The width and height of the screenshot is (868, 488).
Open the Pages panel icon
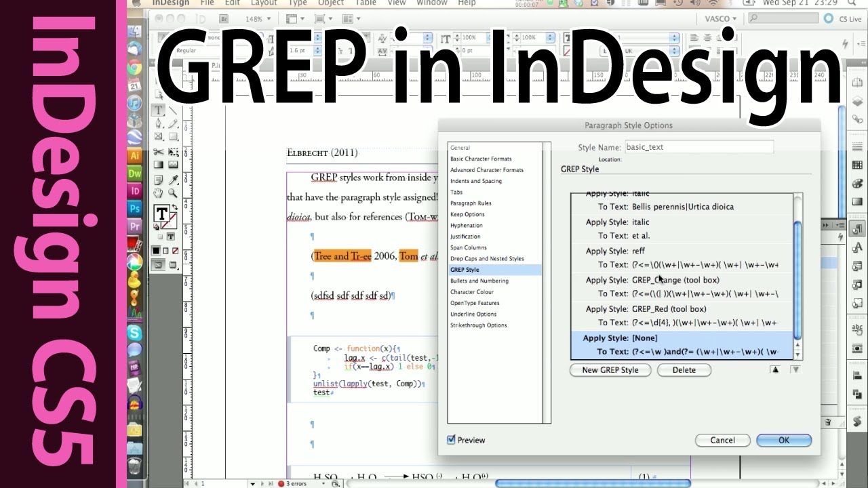[x=856, y=82]
